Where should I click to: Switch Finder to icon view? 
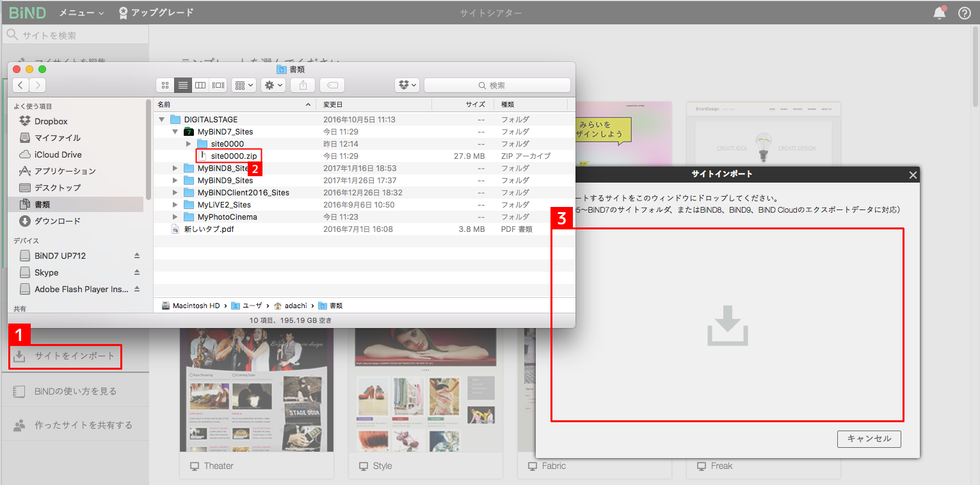[x=165, y=85]
